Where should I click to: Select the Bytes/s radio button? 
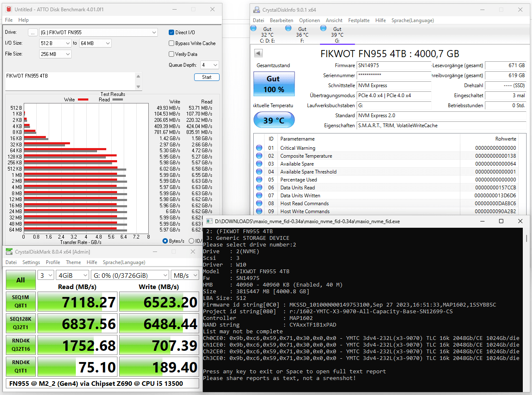[x=165, y=241]
